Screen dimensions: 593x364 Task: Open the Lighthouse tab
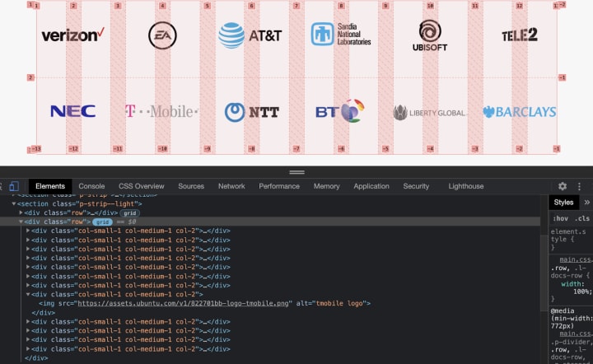click(466, 186)
